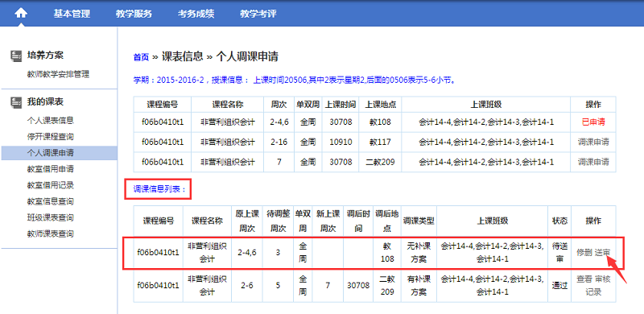
Task: Open 教师课表查询 in sidebar
Action: (51, 233)
